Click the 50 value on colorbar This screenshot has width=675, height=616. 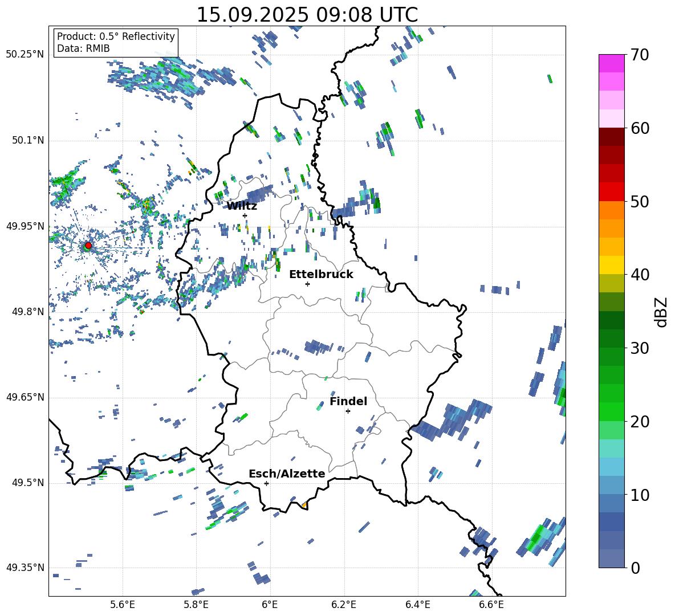click(640, 201)
